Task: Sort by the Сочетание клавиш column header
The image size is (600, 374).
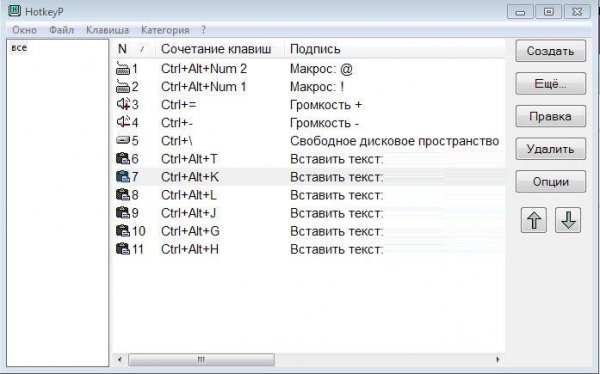Action: tap(220, 49)
